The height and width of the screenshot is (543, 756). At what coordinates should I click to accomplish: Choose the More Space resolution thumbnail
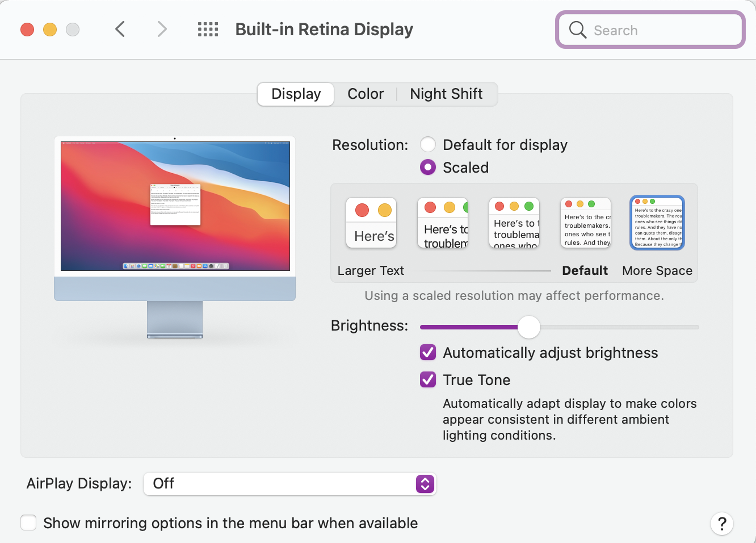[657, 223]
